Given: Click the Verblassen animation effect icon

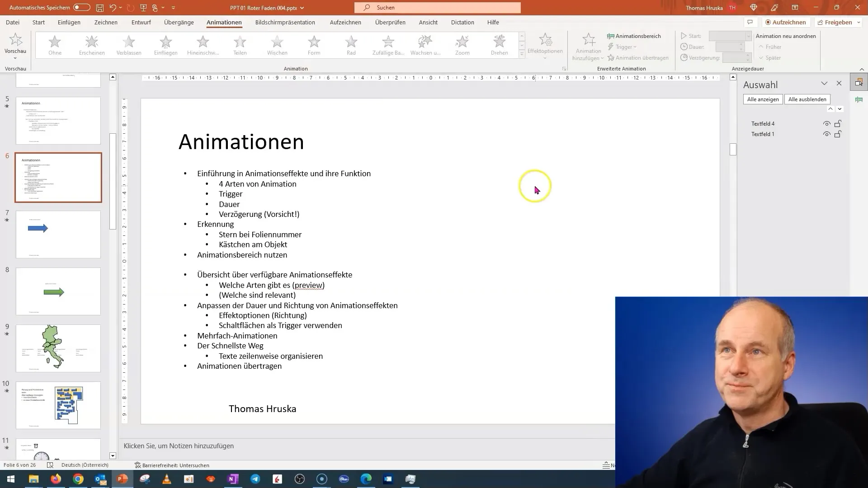Looking at the screenshot, I should (129, 44).
